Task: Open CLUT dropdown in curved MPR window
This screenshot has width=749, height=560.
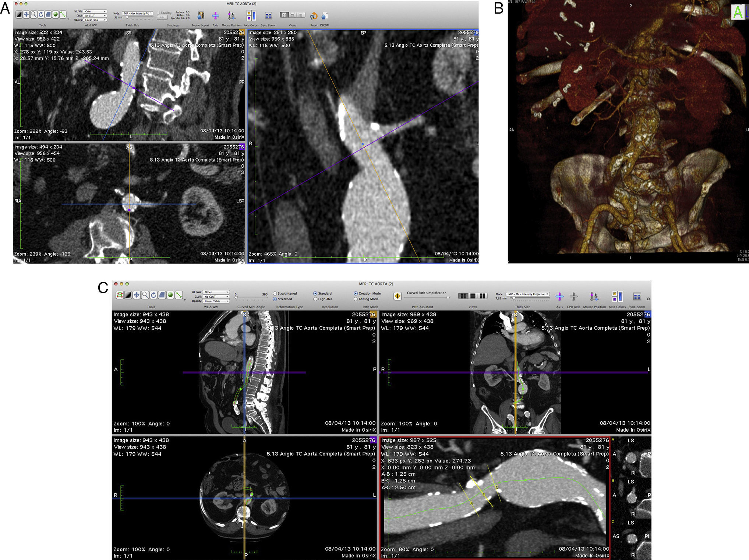Action: (x=216, y=297)
